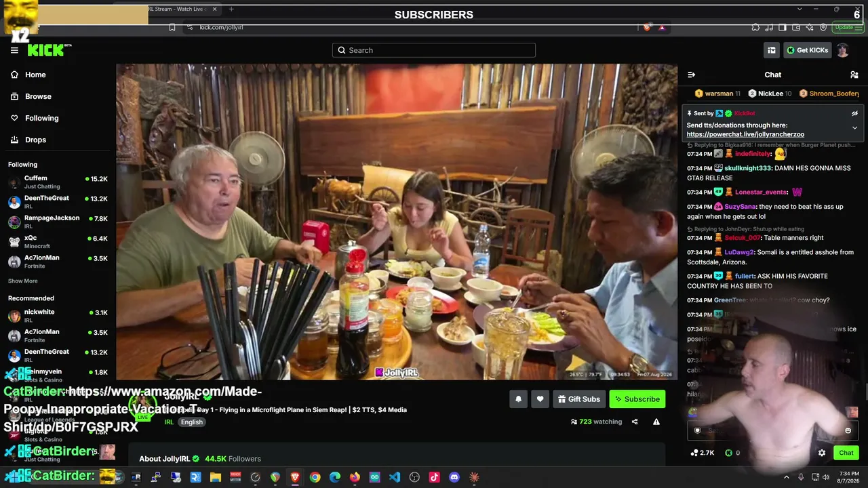Image resolution: width=868 pixels, height=488 pixels.
Task: Click the browser Update button
Action: [x=848, y=27]
